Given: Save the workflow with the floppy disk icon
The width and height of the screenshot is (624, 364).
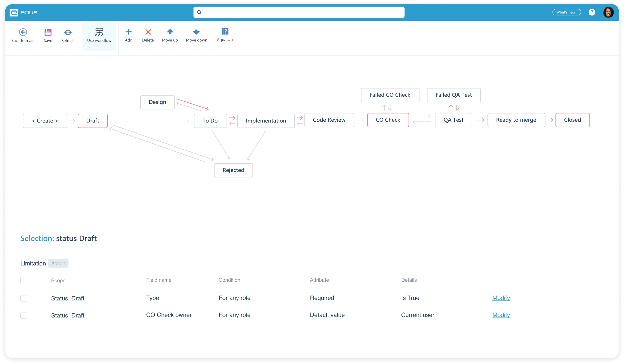Looking at the screenshot, I should tap(48, 32).
